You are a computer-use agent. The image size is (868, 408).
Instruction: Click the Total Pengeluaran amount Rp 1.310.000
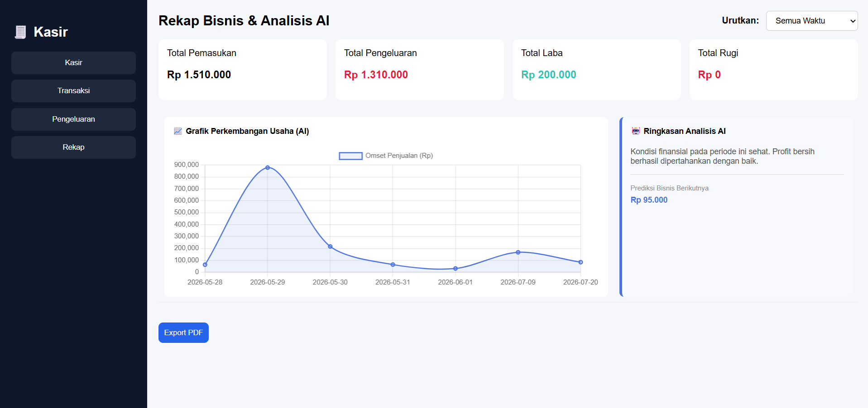click(376, 75)
